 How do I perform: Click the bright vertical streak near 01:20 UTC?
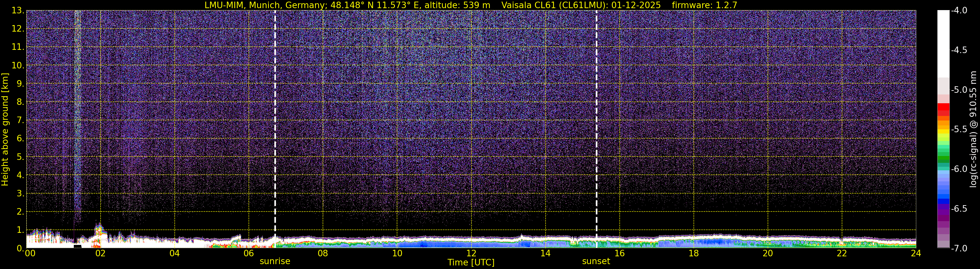tap(77, 114)
